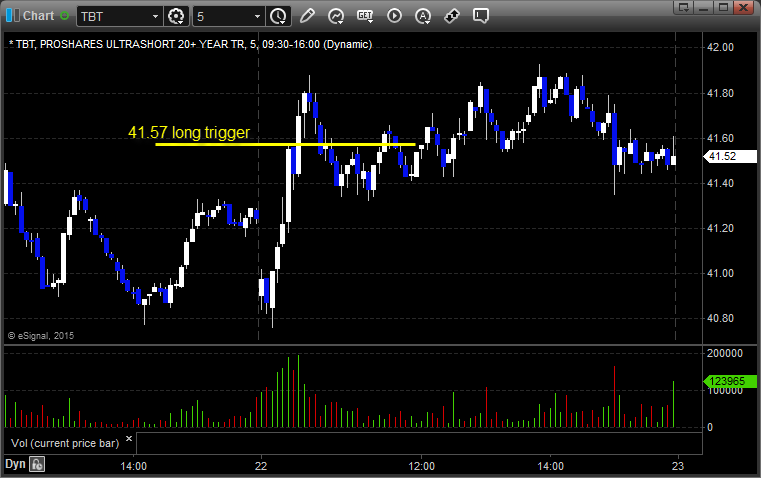The width and height of the screenshot is (761, 478).
Task: Expand the TBT symbol dropdown
Action: click(155, 16)
